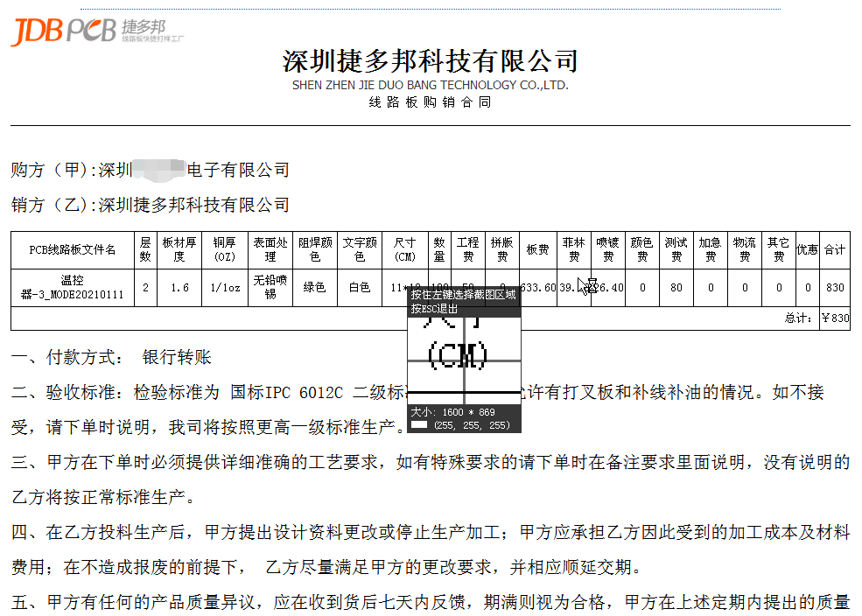Click the 阻焊颜色 cell showing 绿色
This screenshot has width=862, height=616.
click(x=315, y=288)
